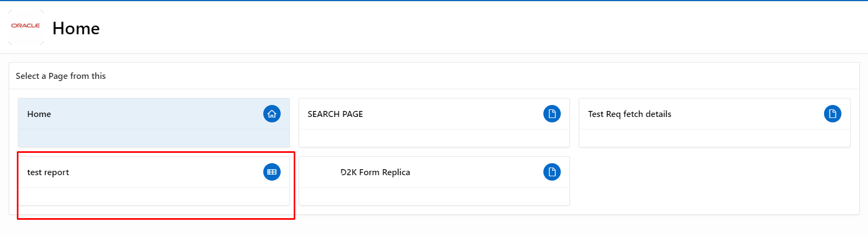Click the house icon on Home card
This screenshot has height=235, width=868.
coord(272,114)
